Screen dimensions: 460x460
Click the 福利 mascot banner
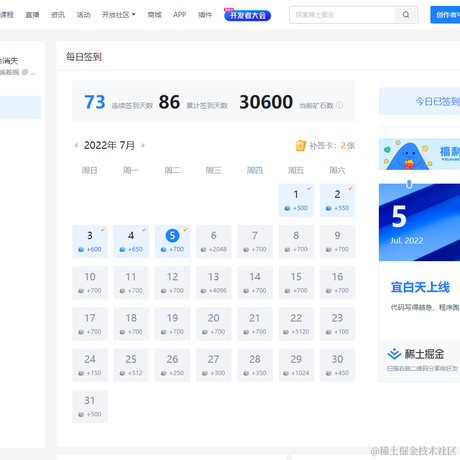coord(419,154)
